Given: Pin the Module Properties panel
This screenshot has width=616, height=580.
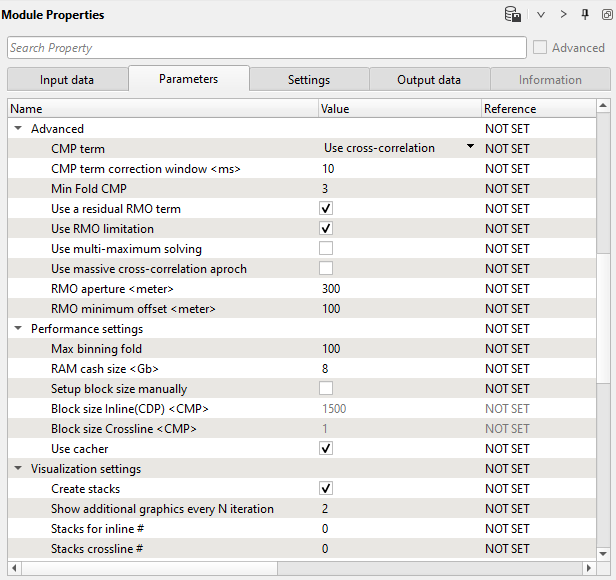Looking at the screenshot, I should [x=585, y=15].
